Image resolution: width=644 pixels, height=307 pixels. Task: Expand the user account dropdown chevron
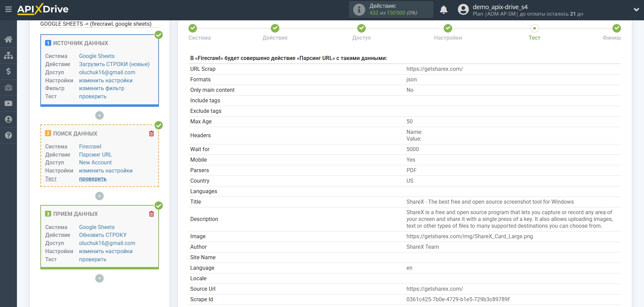pos(636,10)
